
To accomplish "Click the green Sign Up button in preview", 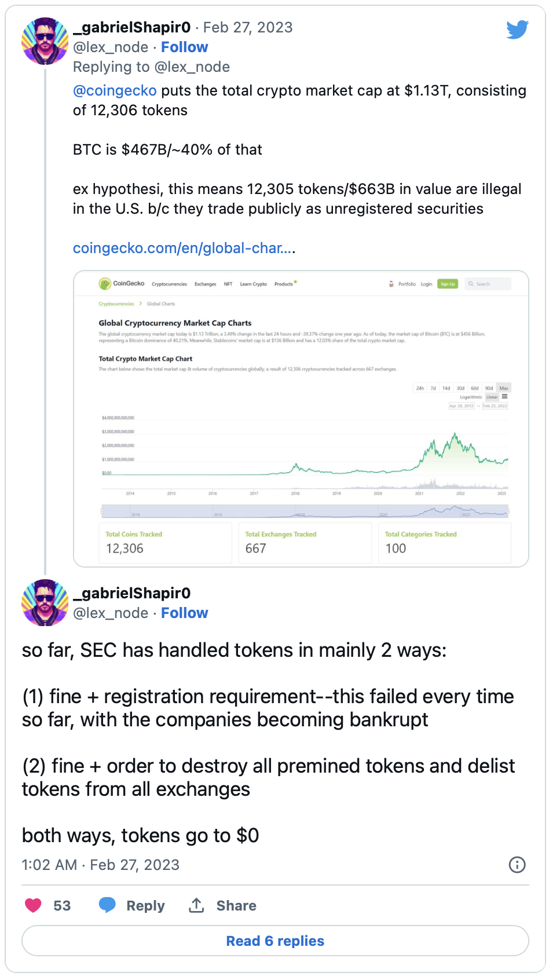I will pyautogui.click(x=448, y=284).
